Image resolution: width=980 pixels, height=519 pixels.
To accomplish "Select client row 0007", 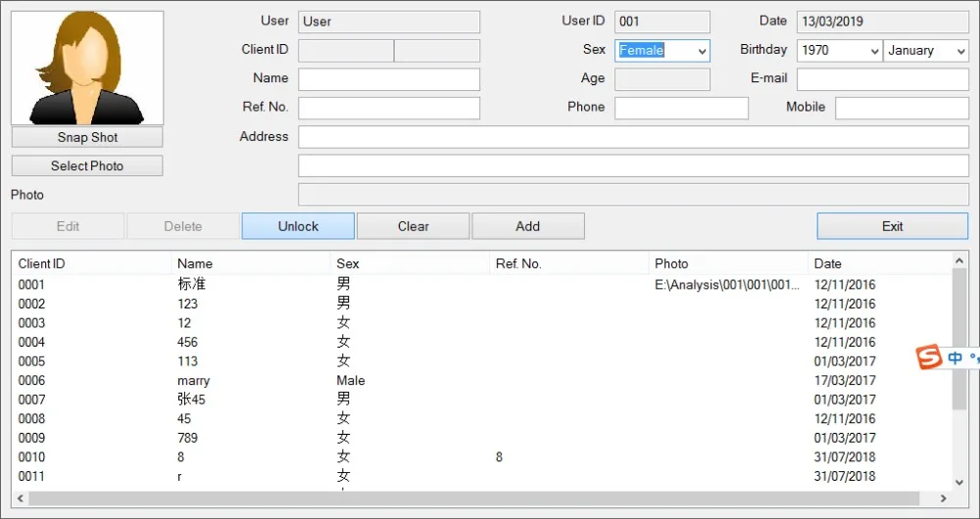I will pos(481,400).
